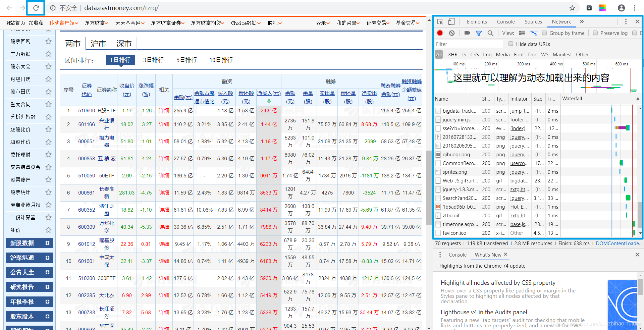This screenshot has width=644, height=330.
Task: Favorite 财经日历 with its star icon
Action: pos(49,79)
